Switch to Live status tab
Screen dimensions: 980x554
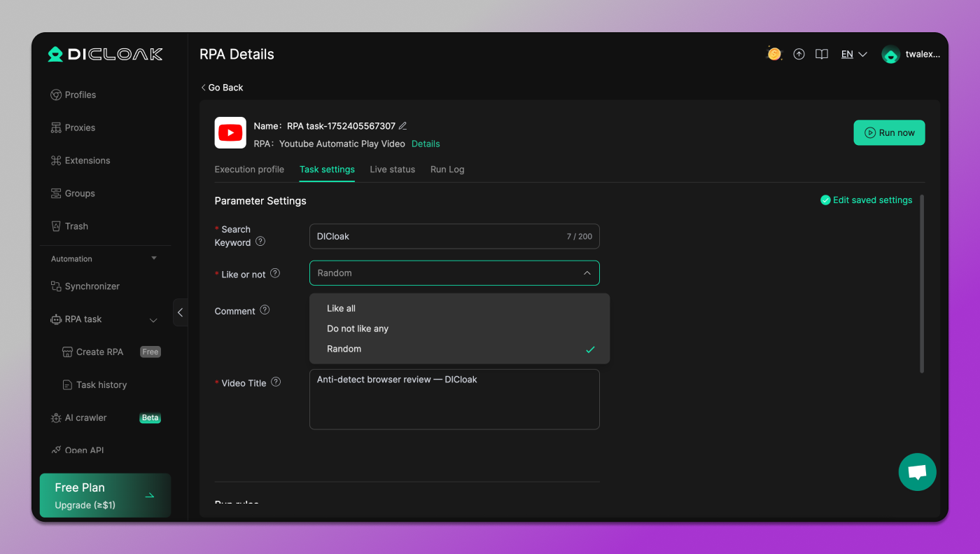pyautogui.click(x=392, y=169)
